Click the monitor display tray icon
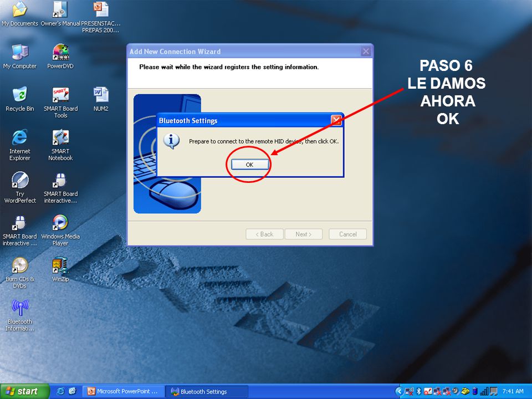The width and height of the screenshot is (532, 399). [x=493, y=391]
